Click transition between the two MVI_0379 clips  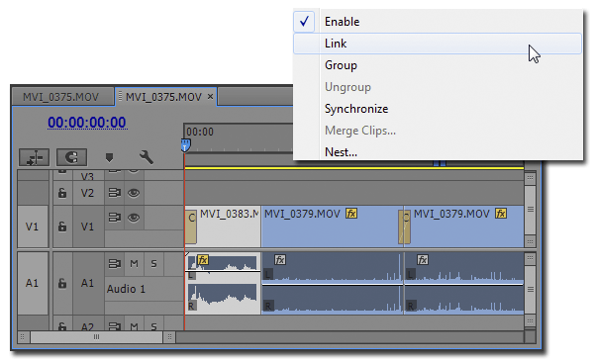point(405,227)
